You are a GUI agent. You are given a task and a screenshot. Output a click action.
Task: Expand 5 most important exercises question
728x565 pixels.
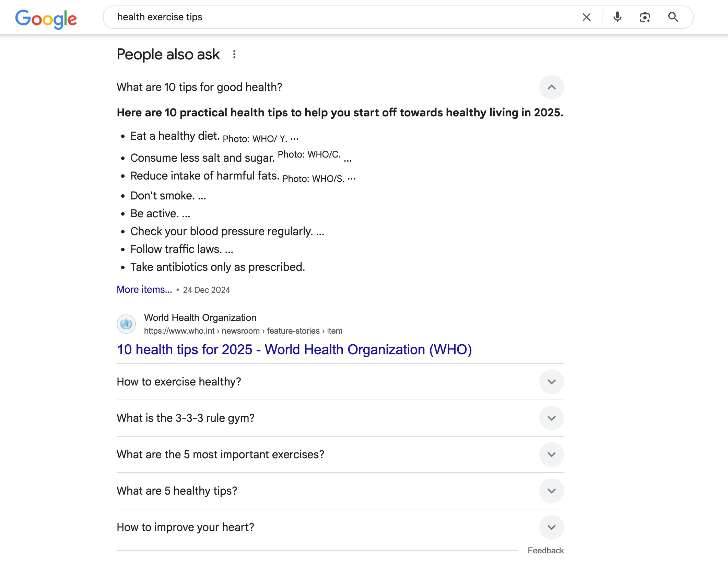551,454
